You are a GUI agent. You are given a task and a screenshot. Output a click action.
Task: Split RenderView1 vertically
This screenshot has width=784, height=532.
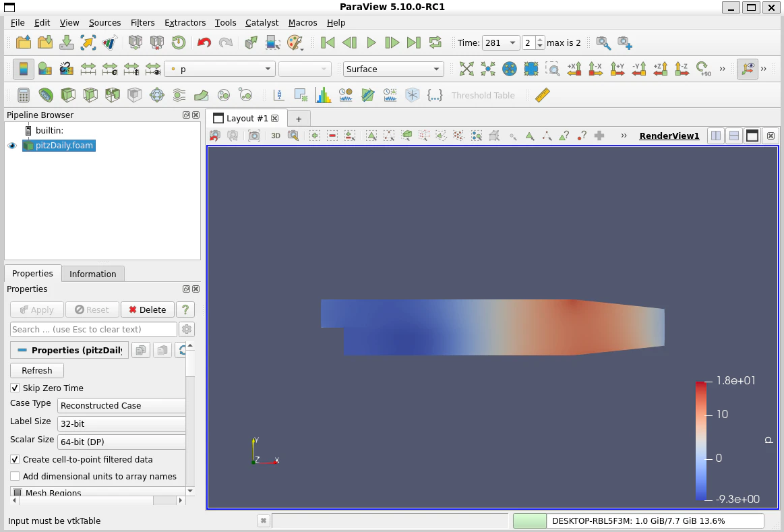coord(734,136)
